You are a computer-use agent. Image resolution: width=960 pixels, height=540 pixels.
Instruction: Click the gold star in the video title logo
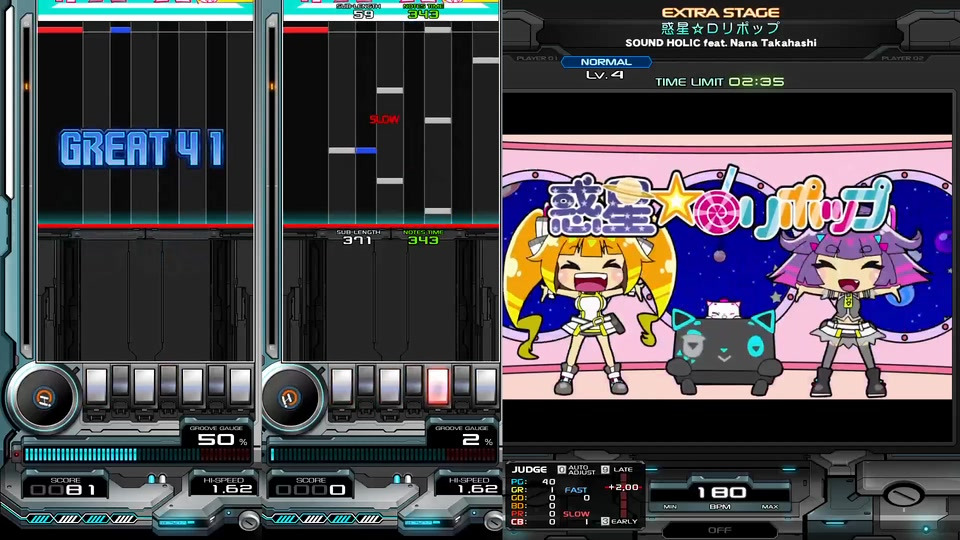pyautogui.click(x=675, y=198)
